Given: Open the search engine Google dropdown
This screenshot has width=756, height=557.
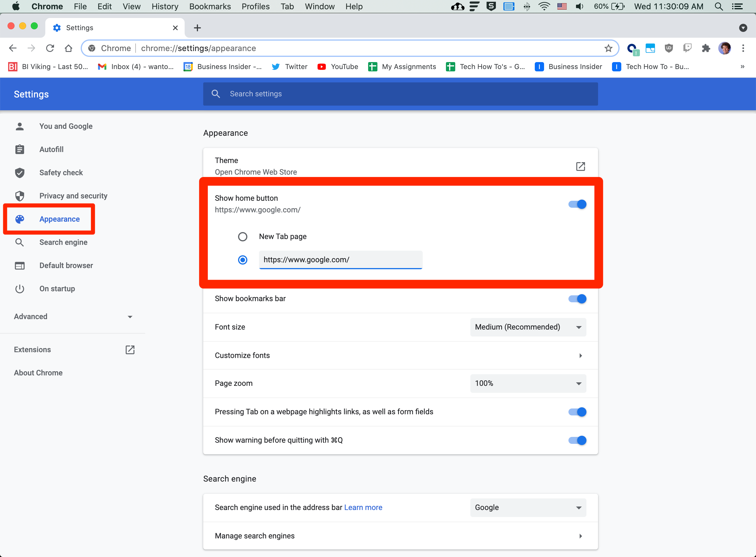Looking at the screenshot, I should 528,508.
